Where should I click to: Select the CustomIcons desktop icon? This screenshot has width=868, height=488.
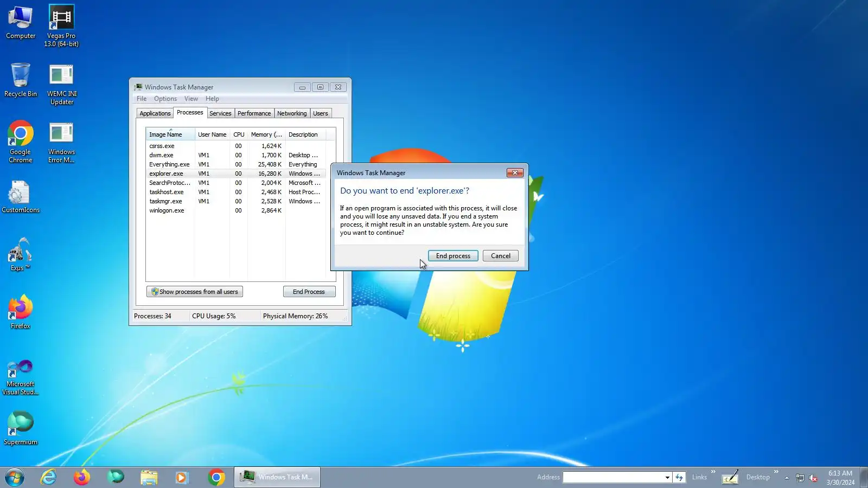coord(21,196)
